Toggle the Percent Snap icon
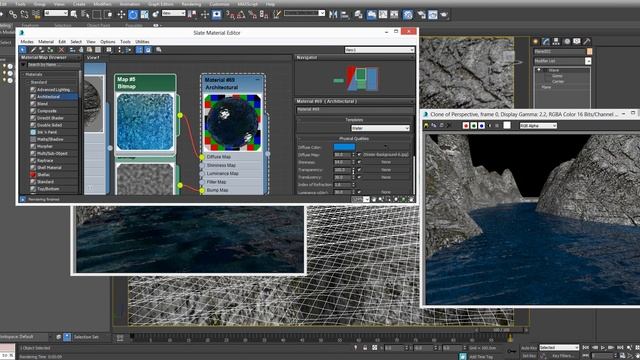The image size is (640, 360). (252, 15)
